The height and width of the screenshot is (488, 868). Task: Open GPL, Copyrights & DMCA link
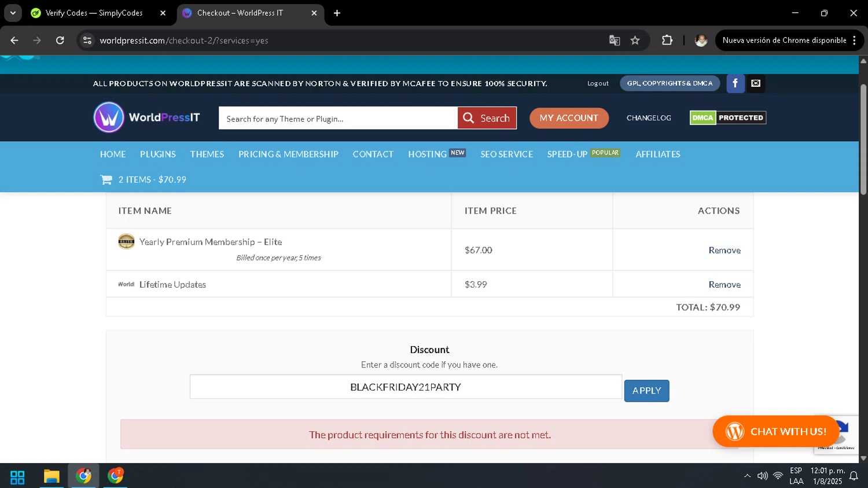coord(670,83)
